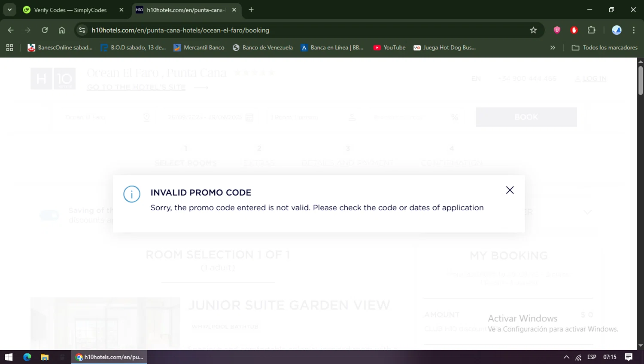The width and height of the screenshot is (644, 364).
Task: Click the 07:15 taskbar clock
Action: pyautogui.click(x=610, y=357)
